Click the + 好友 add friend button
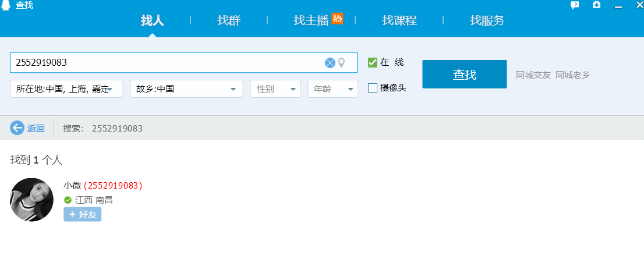Viewport: 644px width, 280px height. point(82,214)
